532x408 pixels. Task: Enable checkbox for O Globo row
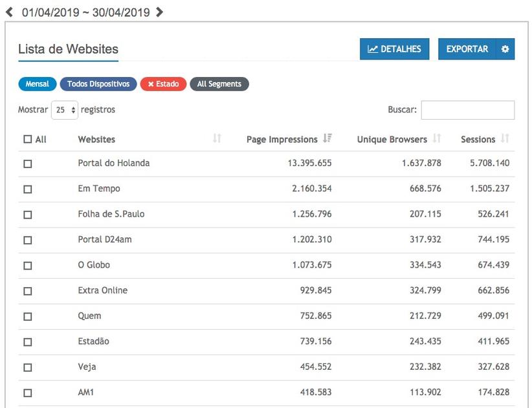coord(27,266)
